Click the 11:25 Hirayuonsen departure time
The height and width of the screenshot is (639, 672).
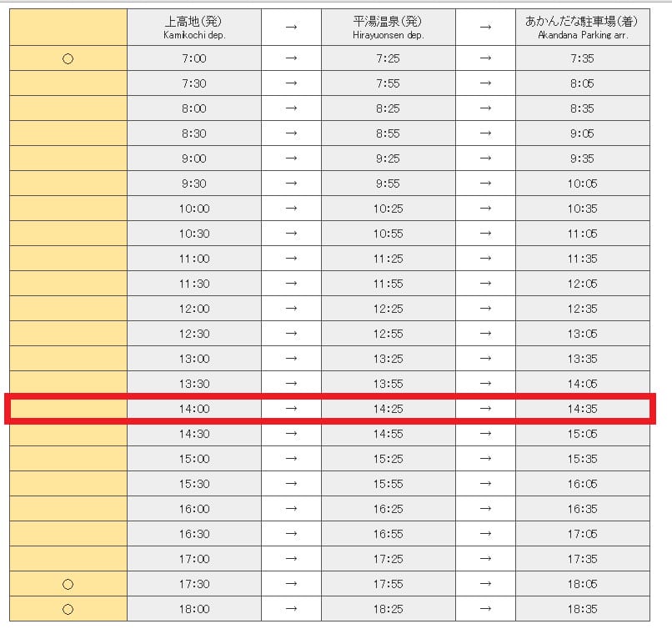coord(389,258)
